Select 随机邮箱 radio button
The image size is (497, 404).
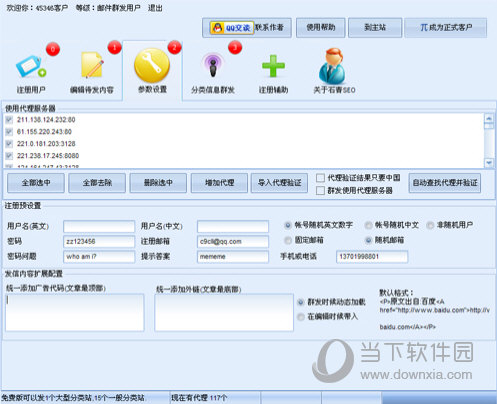click(368, 240)
